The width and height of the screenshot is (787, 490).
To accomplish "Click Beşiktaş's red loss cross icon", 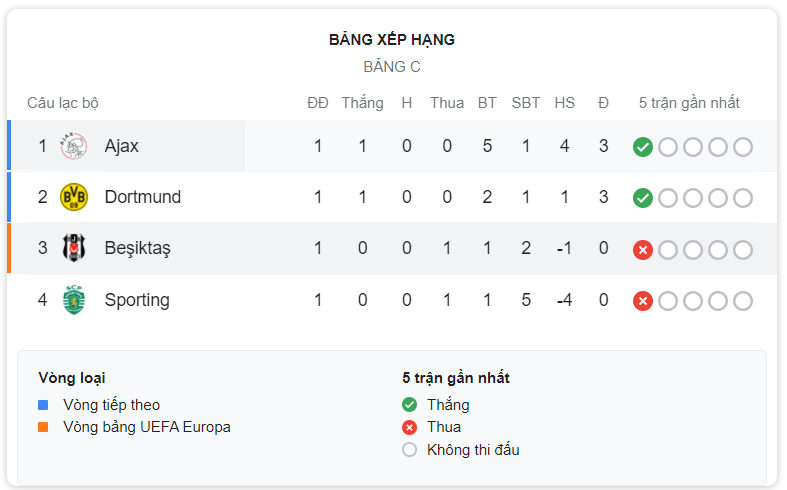I will [643, 250].
